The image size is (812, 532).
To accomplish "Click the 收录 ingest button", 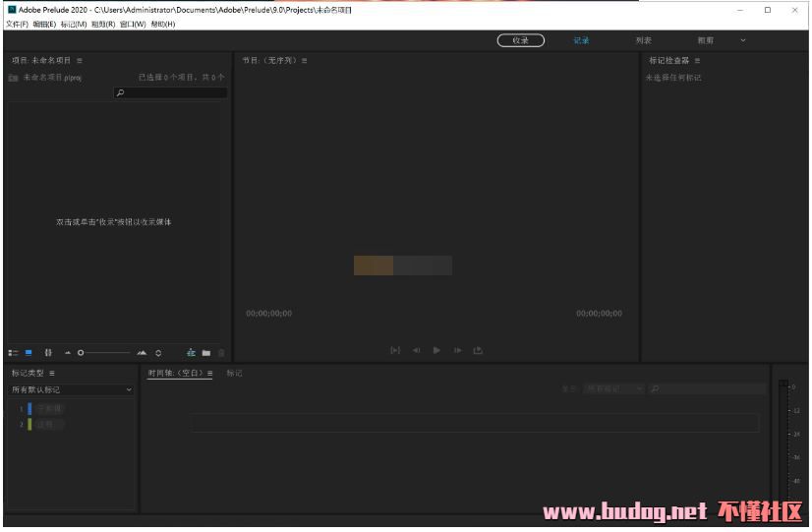I will [x=520, y=40].
